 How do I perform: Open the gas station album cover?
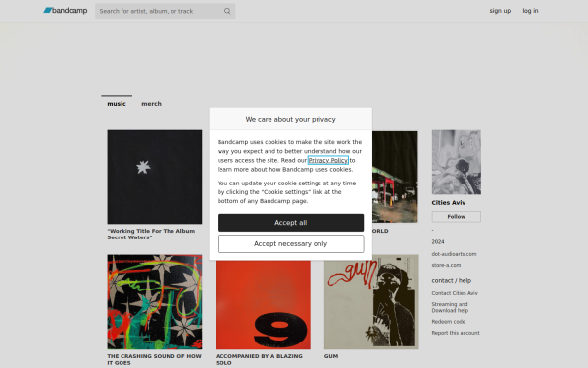coord(395,177)
